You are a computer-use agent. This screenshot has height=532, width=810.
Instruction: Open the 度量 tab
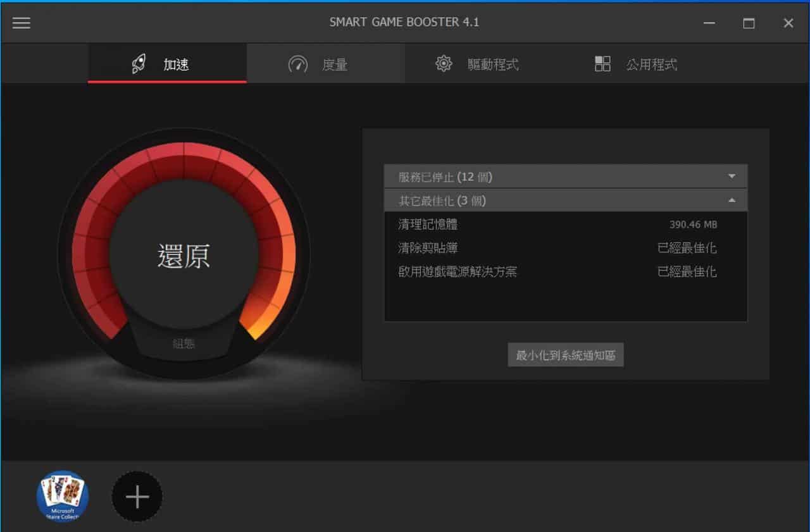pyautogui.click(x=326, y=64)
